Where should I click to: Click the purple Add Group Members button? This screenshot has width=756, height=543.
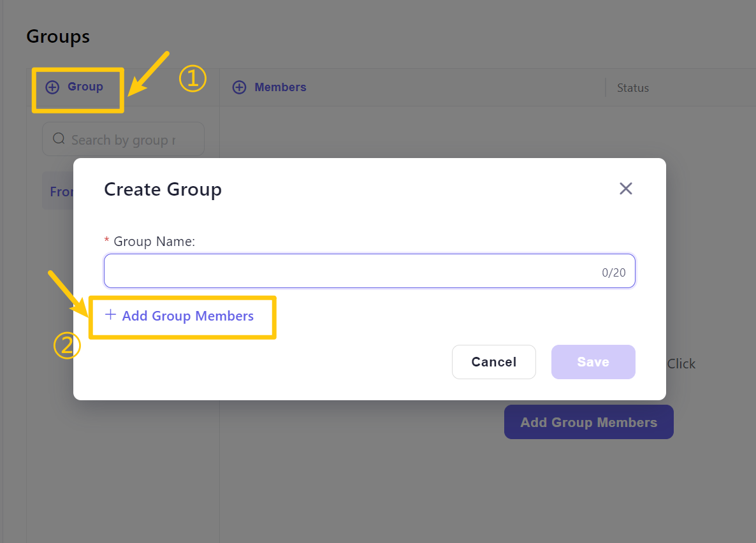point(588,422)
